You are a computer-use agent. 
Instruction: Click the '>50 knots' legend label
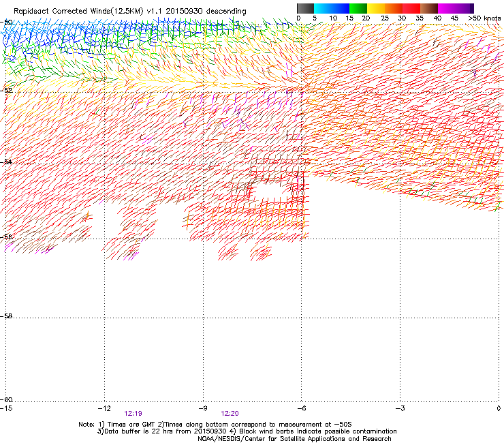click(484, 18)
